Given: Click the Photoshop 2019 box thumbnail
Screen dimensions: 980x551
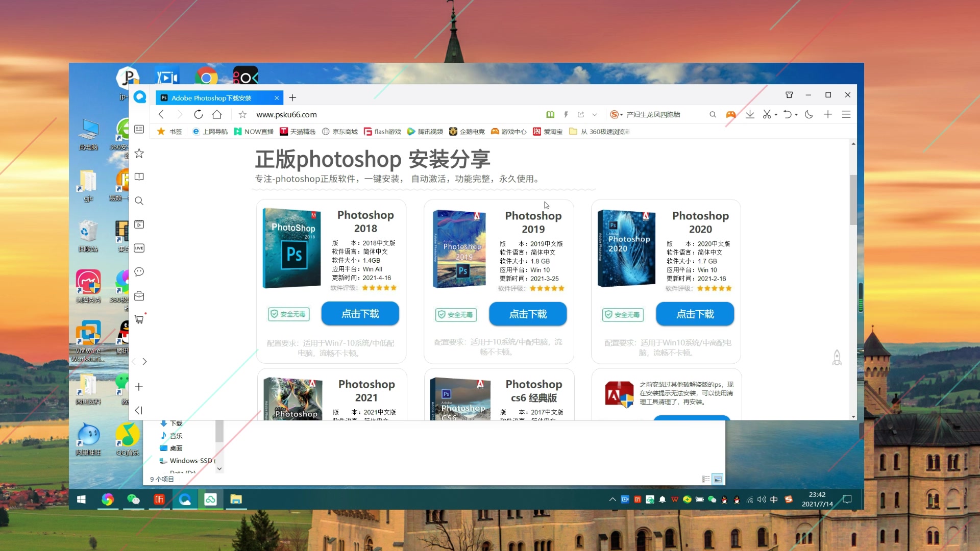Looking at the screenshot, I should click(x=459, y=249).
